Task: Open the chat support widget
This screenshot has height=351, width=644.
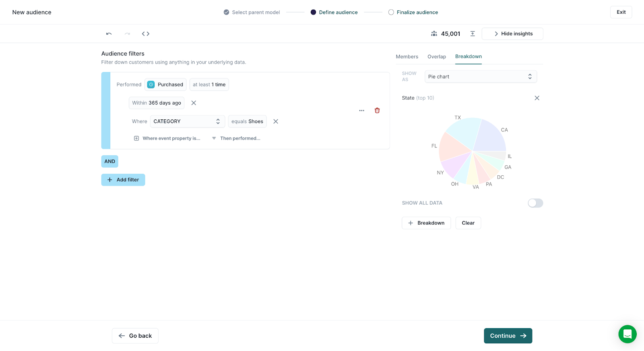Action: 627,334
